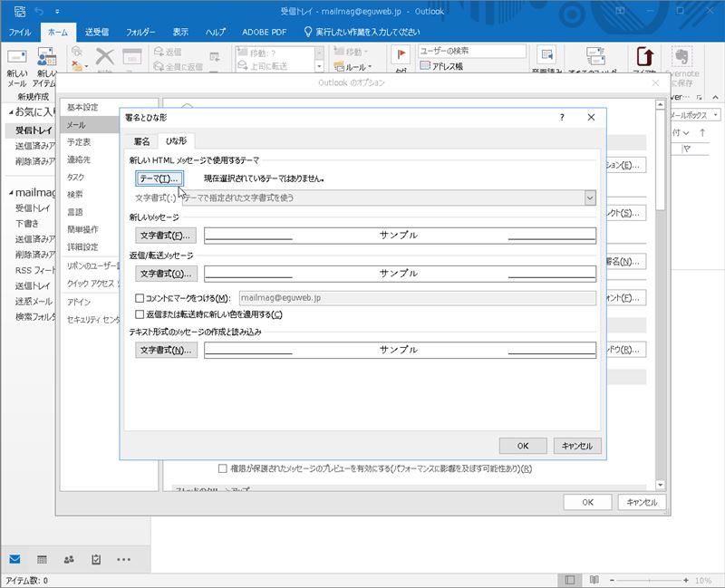Image resolution: width=725 pixels, height=588 pixels.
Task: Toggle 返信または転送時に新しい色を適用する checkbox
Action: click(x=140, y=314)
